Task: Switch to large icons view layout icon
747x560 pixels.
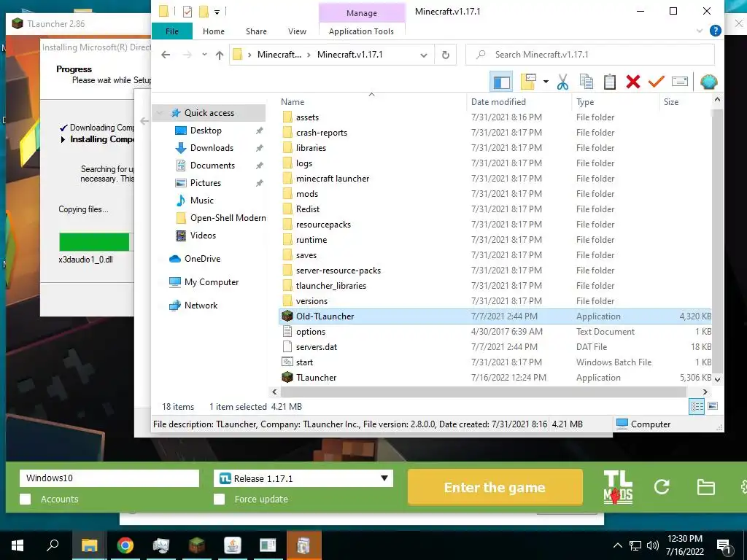Action: pos(713,406)
